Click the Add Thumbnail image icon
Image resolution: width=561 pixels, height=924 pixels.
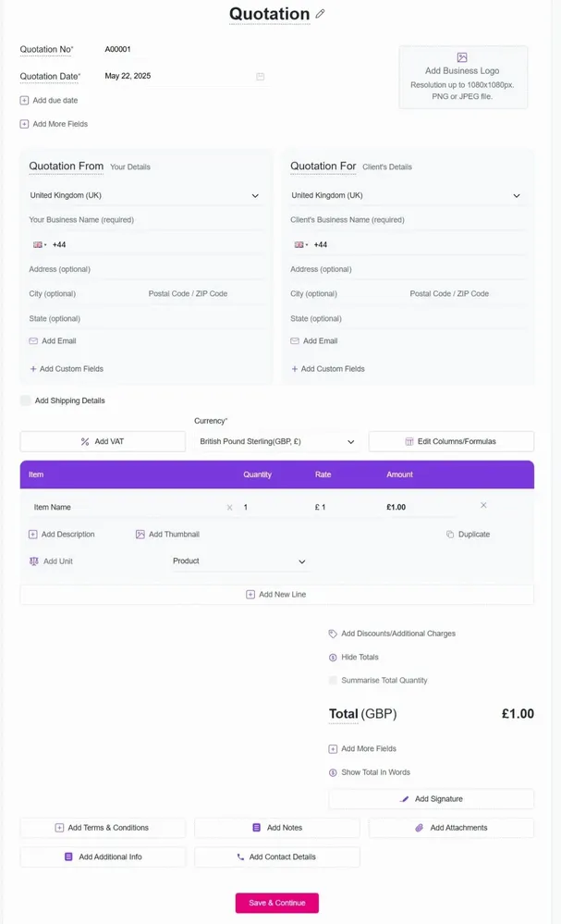click(140, 535)
